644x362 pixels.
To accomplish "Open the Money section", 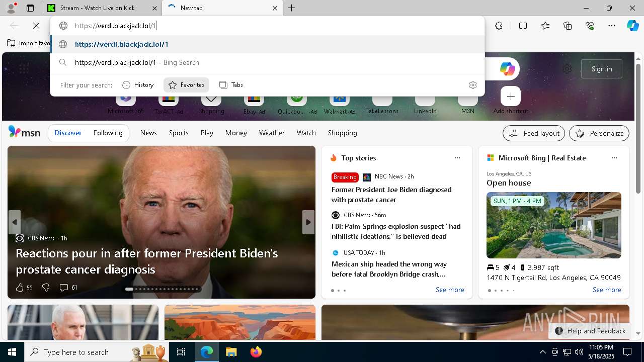I will click(236, 133).
